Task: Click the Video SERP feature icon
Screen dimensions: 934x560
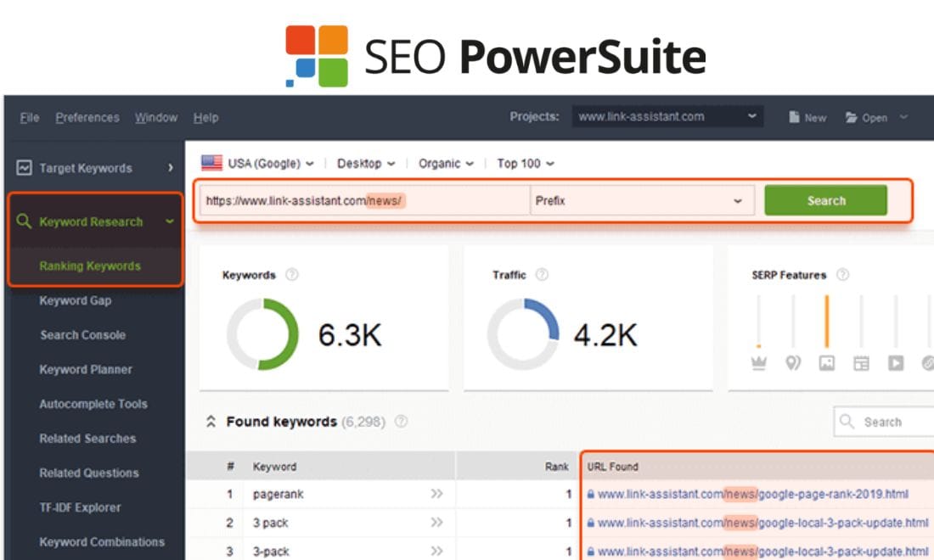Action: coord(897,362)
